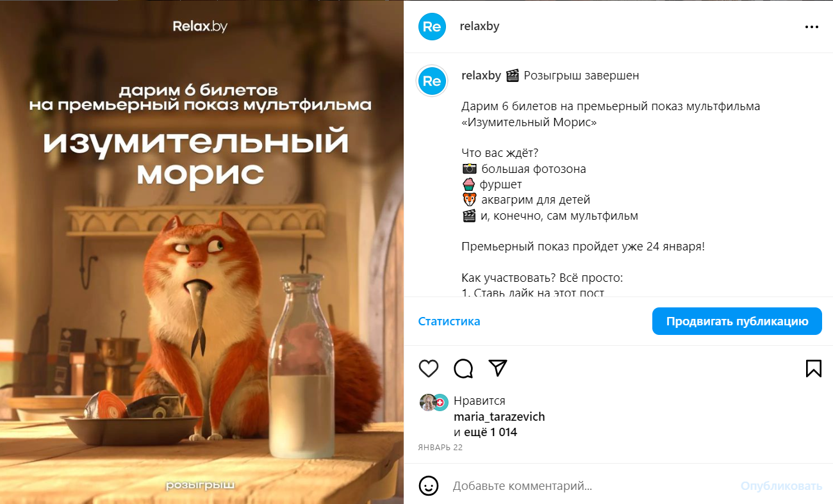Click the Relax.by logo on the image
Viewport: 833px width, 504px height.
click(200, 27)
